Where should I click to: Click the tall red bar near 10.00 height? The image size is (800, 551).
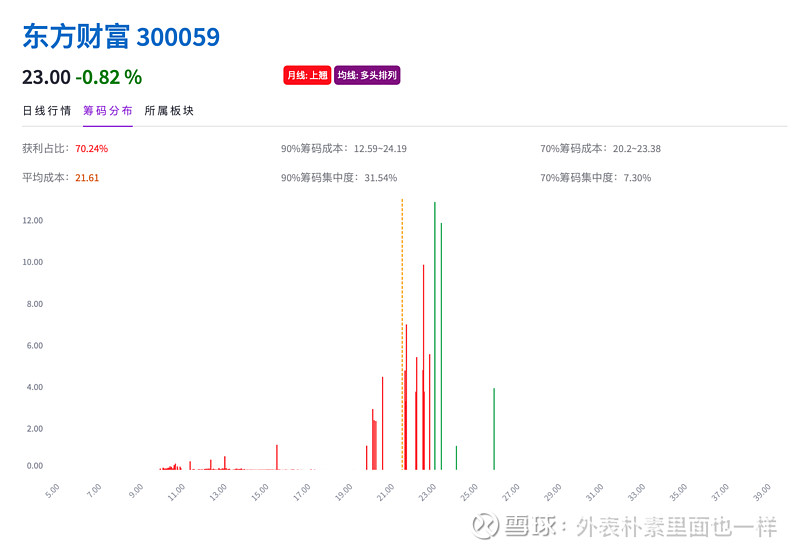pyautogui.click(x=423, y=367)
